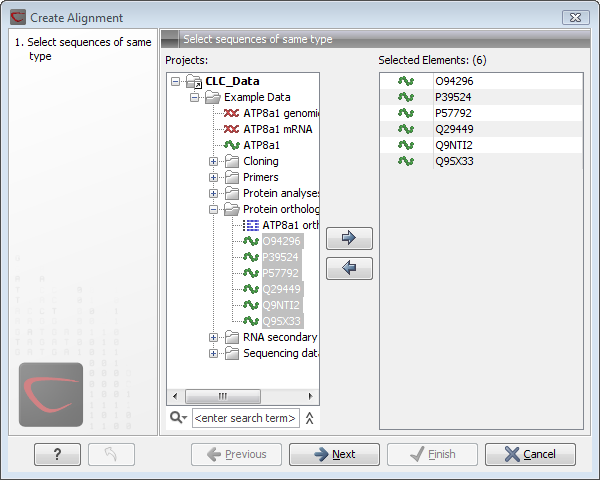600x480 pixels.
Task: Click the ATP8a1 genomic DNA sequence icon
Action: (232, 113)
